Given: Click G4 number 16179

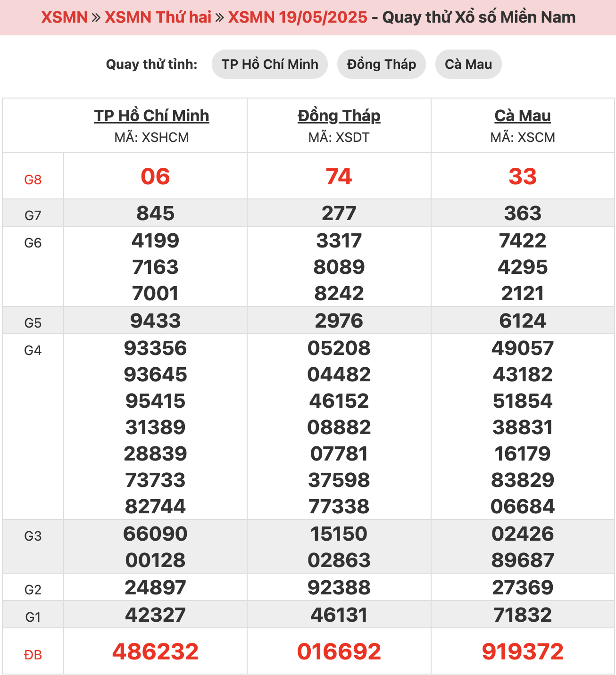Looking at the screenshot, I should (x=523, y=454).
